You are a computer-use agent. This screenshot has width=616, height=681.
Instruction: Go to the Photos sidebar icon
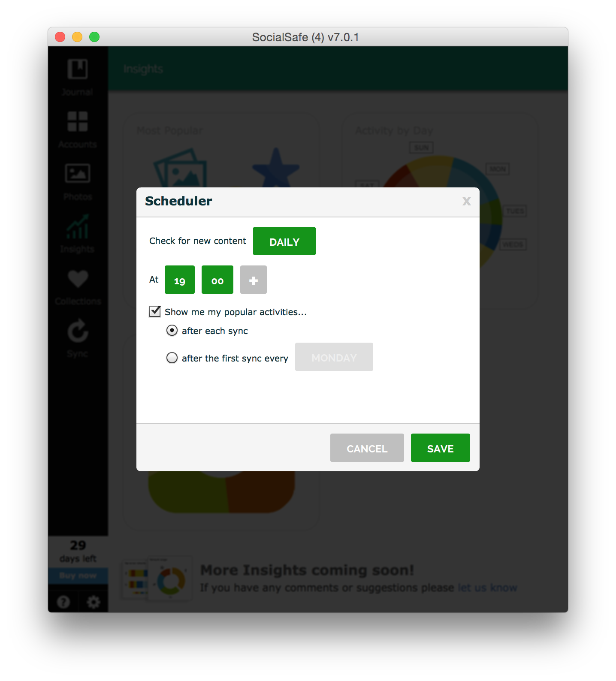click(78, 174)
